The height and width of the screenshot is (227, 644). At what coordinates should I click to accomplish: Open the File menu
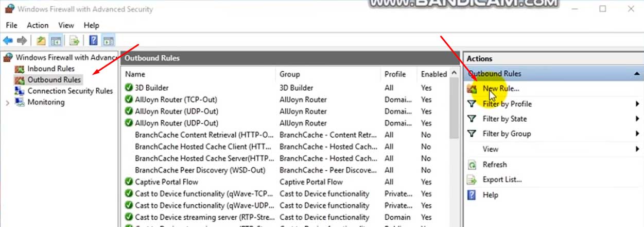pos(11,25)
